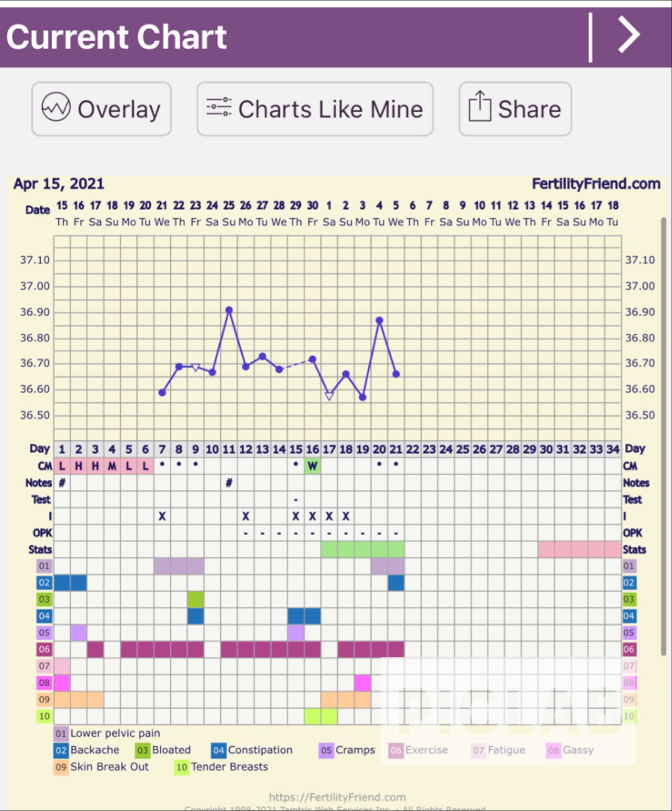
Task: Select the temperature point on May 4
Action: (379, 320)
